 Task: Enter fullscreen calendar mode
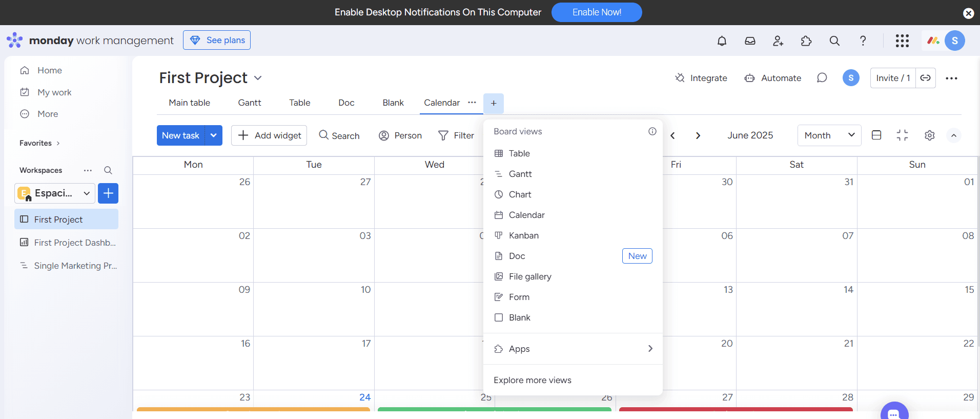[x=902, y=135]
